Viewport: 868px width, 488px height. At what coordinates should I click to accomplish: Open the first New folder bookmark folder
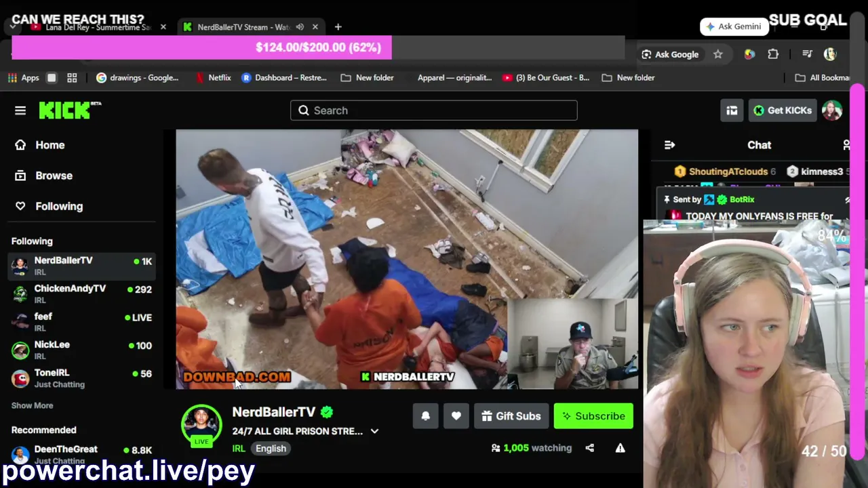pyautogui.click(x=367, y=78)
